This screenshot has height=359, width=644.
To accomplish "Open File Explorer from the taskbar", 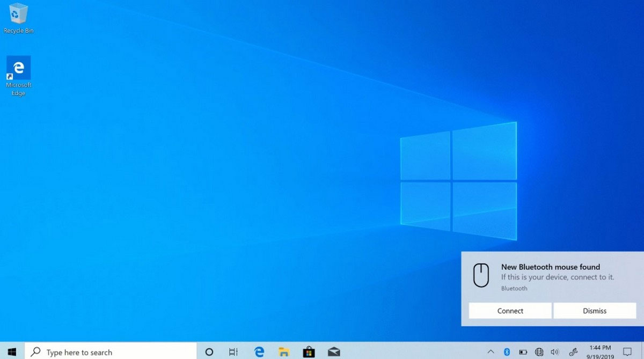I will (x=283, y=352).
